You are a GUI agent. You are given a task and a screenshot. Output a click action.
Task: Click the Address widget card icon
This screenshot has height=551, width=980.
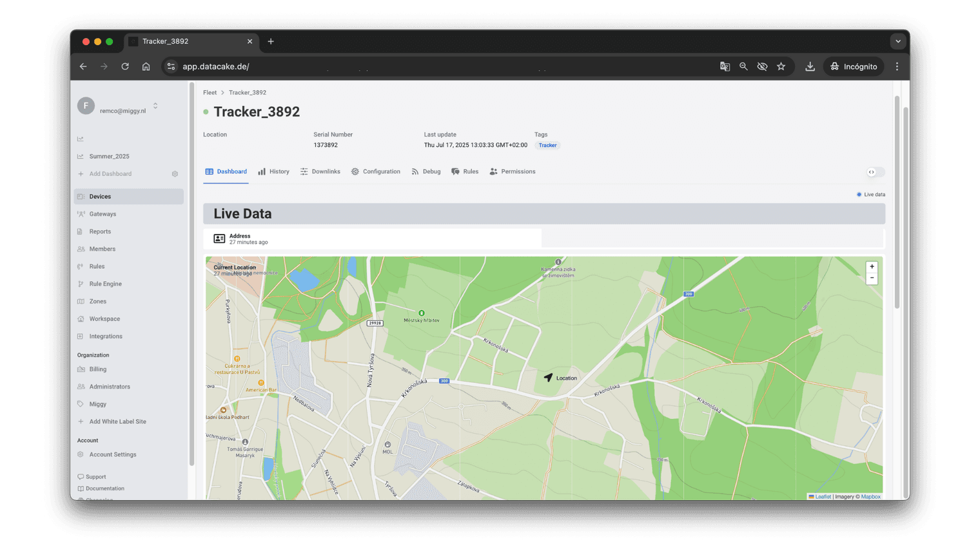point(219,238)
